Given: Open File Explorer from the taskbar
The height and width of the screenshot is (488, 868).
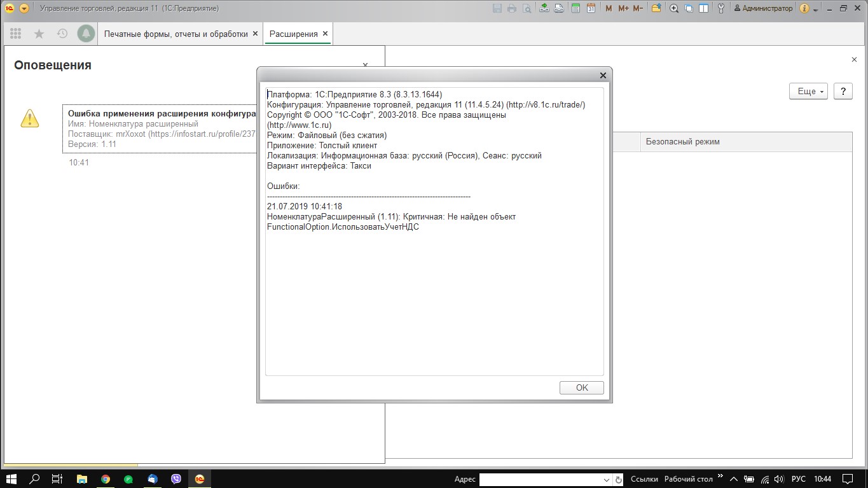Looking at the screenshot, I should coord(82,479).
